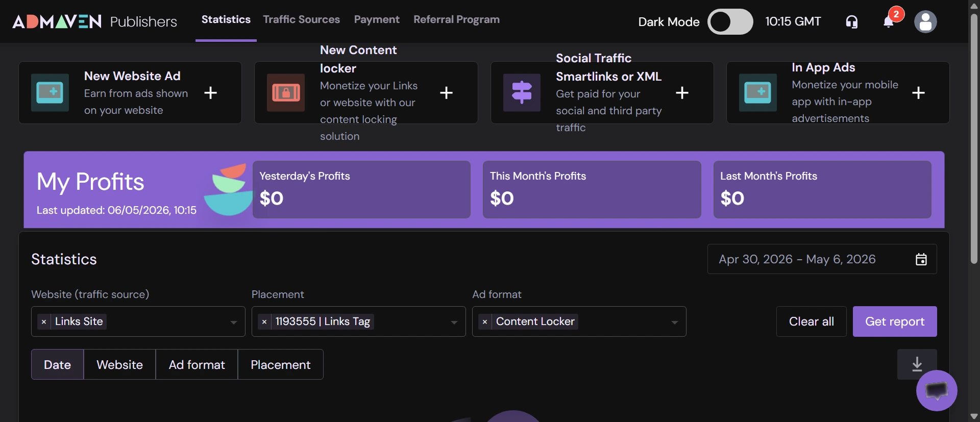This screenshot has width=980, height=422.
Task: Remove the Links Site filter tag
Action: [x=44, y=321]
